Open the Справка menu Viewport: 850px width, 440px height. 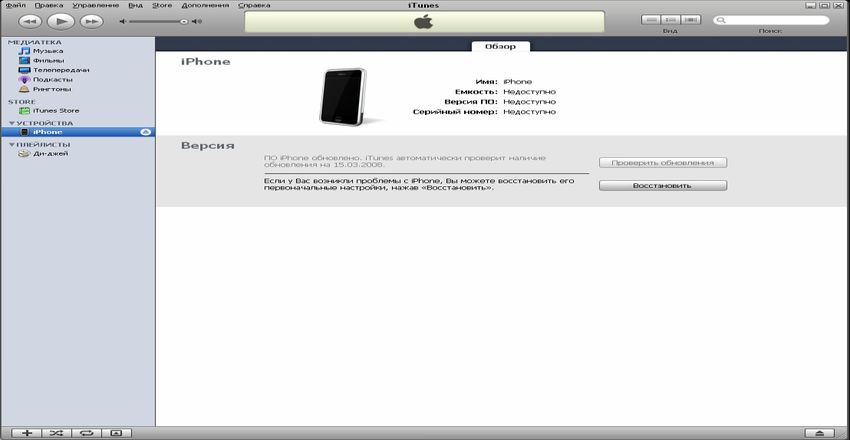pos(254,5)
